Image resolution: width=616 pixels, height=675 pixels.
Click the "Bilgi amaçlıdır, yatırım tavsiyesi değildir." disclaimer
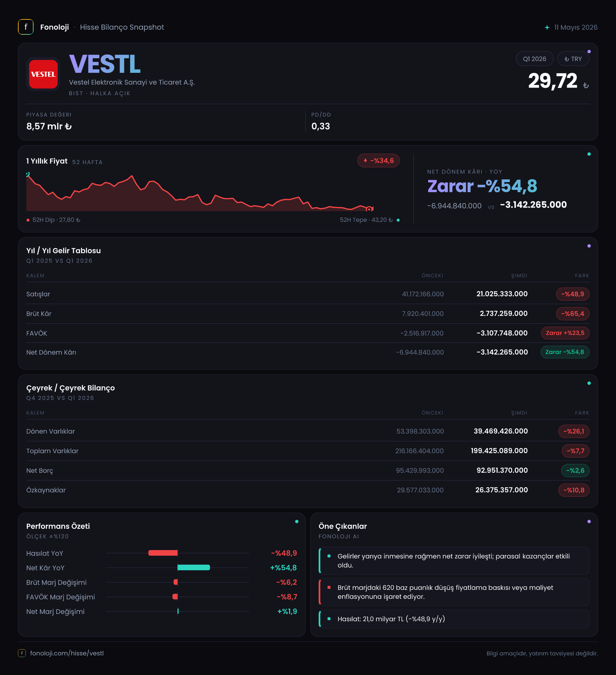[542, 653]
